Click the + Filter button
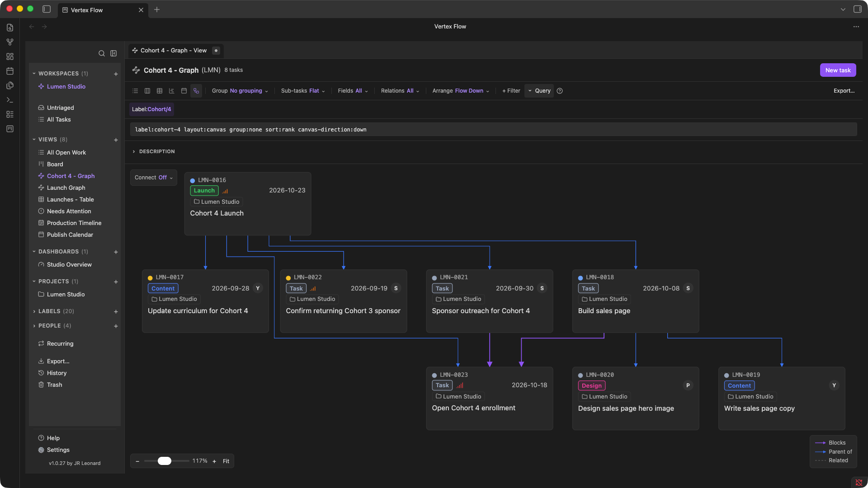This screenshot has height=488, width=868. tap(511, 91)
